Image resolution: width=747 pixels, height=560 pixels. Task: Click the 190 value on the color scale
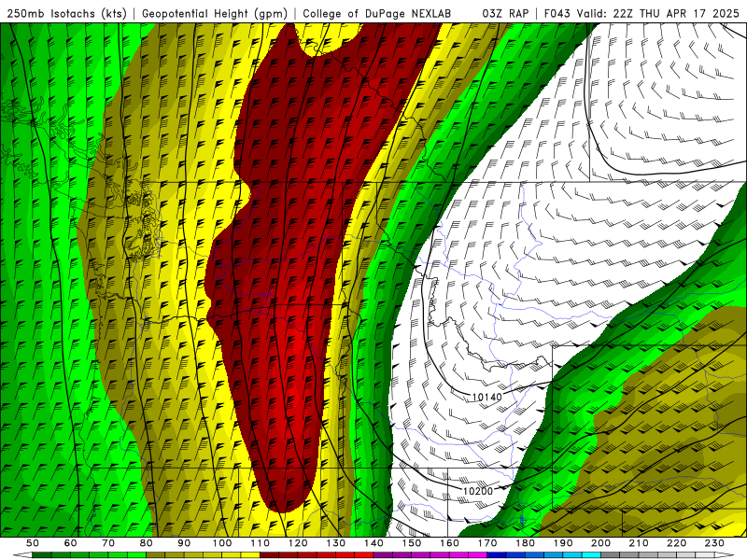(x=563, y=543)
